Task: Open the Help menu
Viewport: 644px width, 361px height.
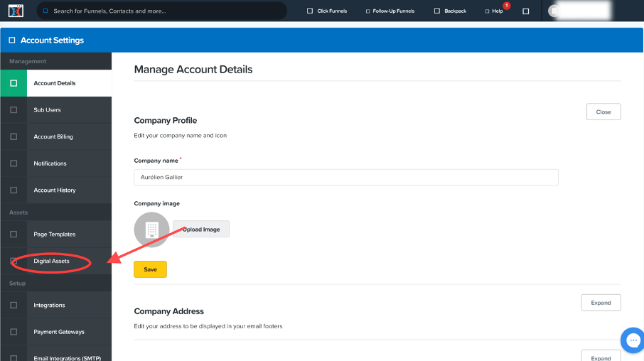Action: [494, 11]
